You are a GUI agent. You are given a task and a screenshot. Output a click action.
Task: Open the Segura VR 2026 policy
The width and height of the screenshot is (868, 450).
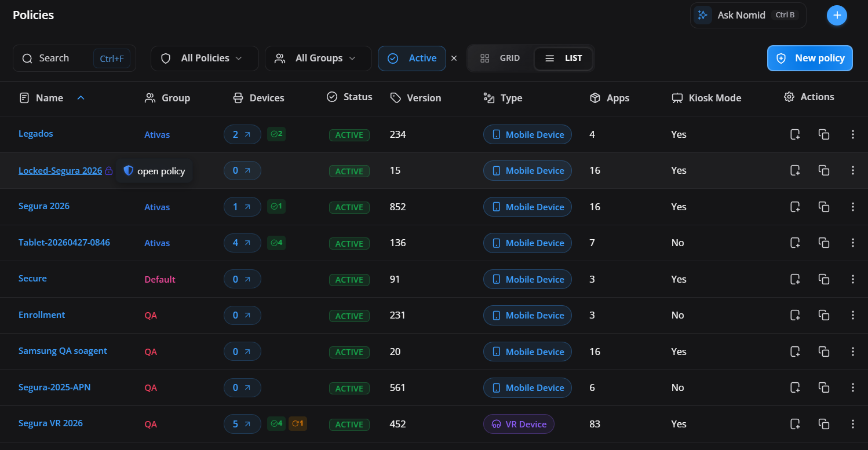point(50,423)
